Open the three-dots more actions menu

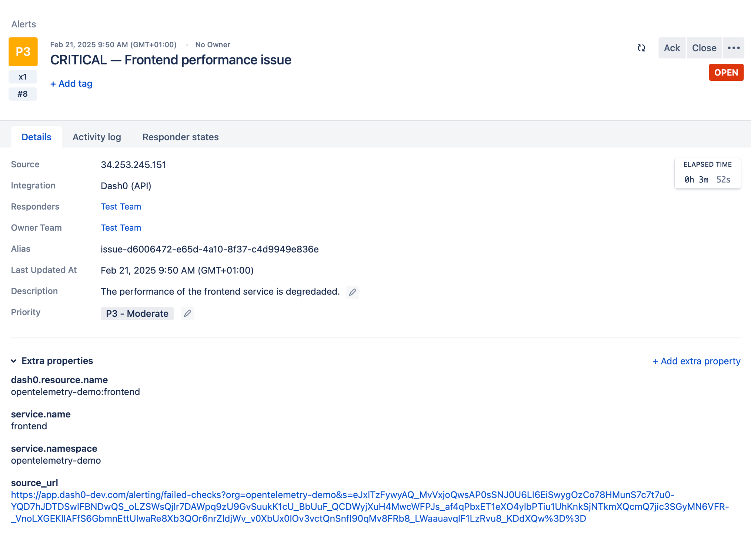733,48
